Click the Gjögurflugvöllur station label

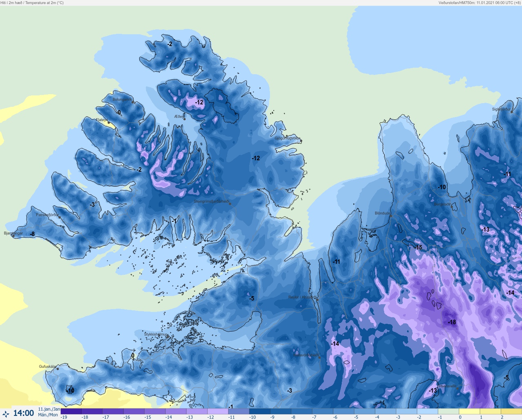(x=288, y=138)
